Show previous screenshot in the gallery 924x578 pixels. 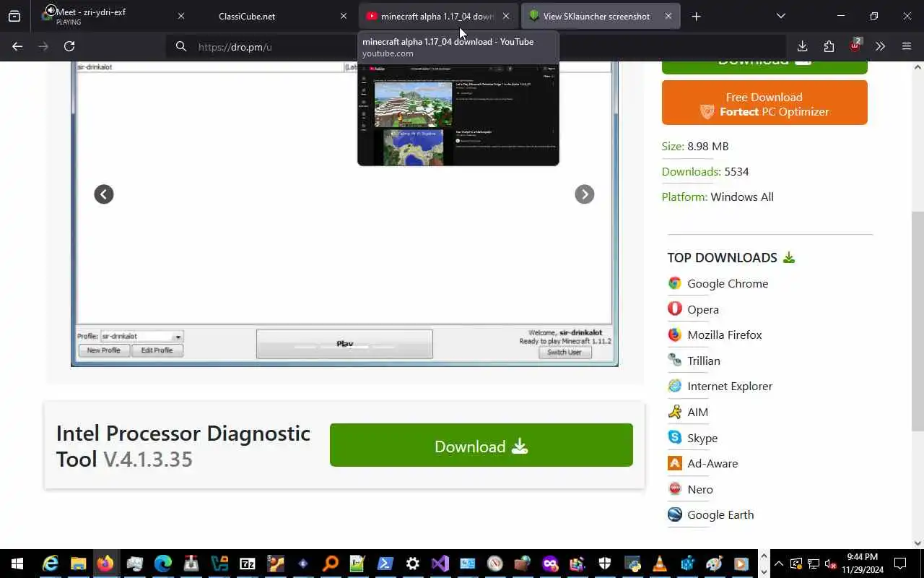pos(104,194)
